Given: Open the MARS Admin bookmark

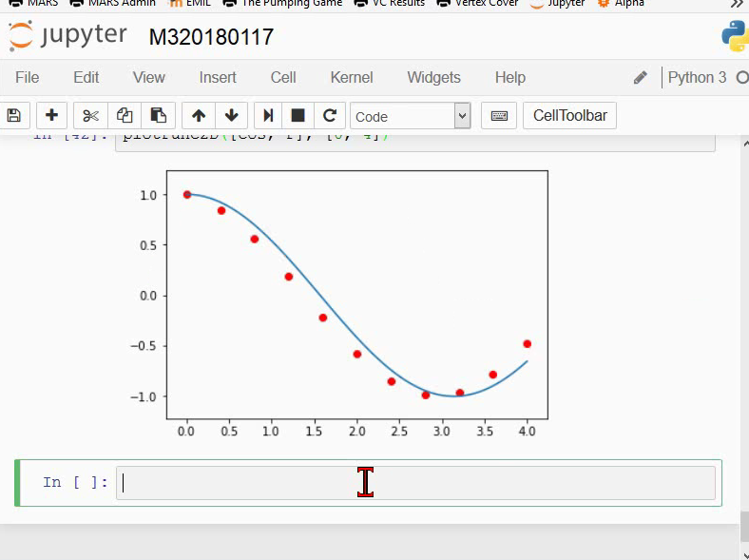Looking at the screenshot, I should (113, 3).
